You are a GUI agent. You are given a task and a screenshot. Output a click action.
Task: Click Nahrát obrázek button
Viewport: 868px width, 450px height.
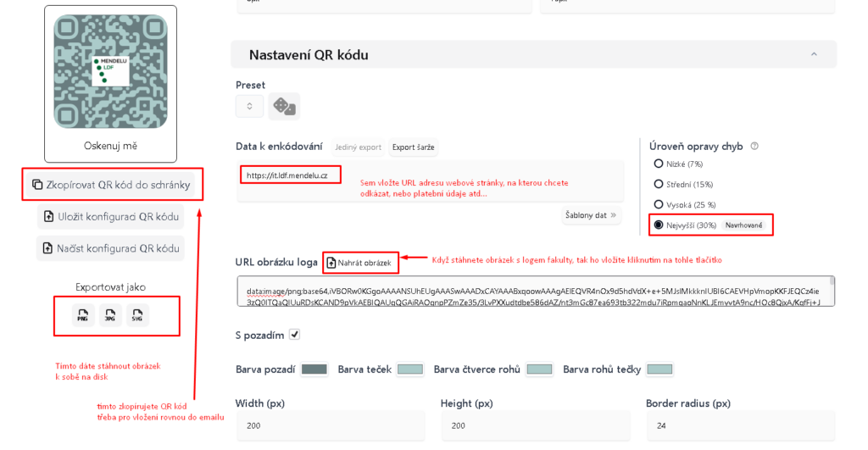359,263
